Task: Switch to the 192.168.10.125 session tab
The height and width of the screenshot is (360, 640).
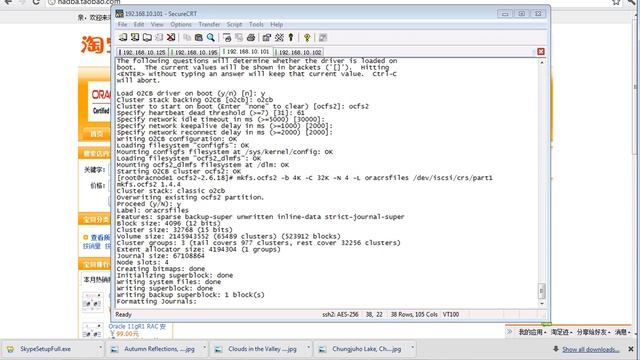Action: [x=143, y=52]
